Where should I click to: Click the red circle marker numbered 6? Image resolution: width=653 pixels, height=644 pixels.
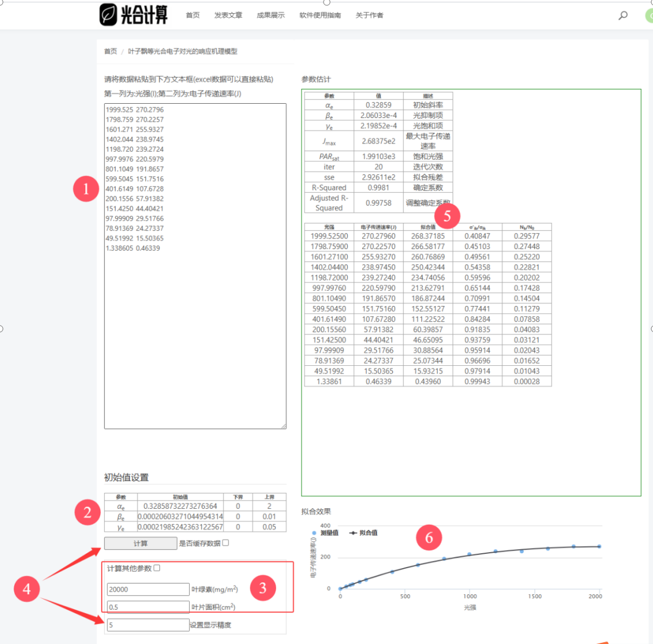pos(430,537)
